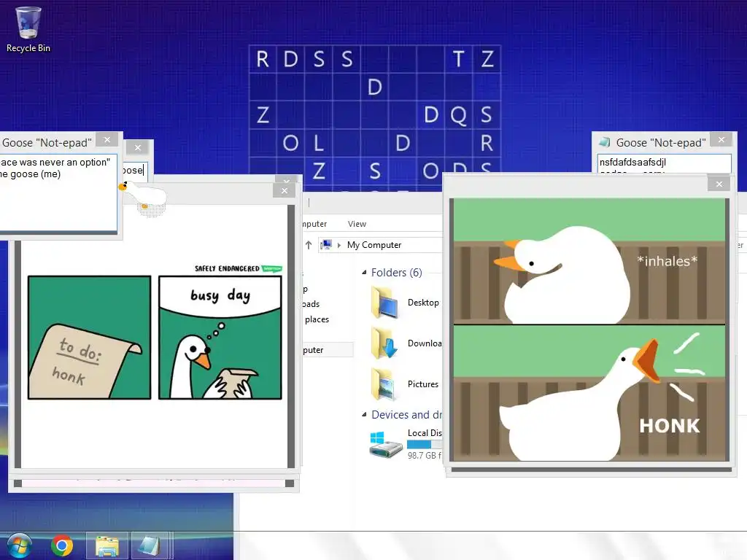The image size is (747, 560).
Task: Click the HONK goose meme panel
Action: coord(589,393)
